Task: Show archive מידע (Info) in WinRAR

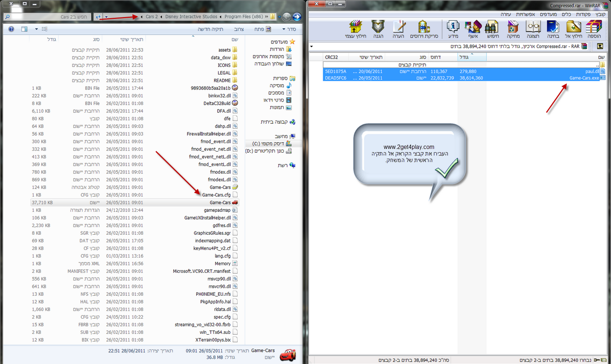Action: tap(453, 29)
